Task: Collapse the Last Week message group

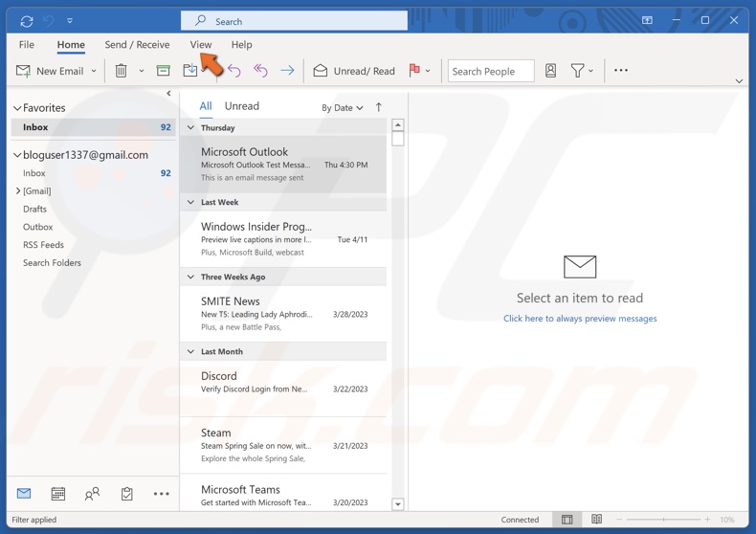Action: click(190, 203)
